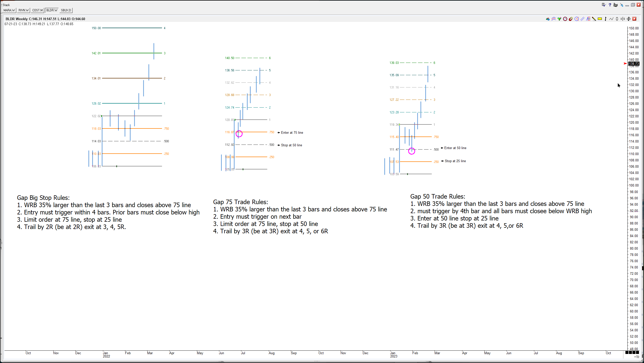644x363 pixels.
Task: Compress chart bar spacing
Action: pyautogui.click(x=623, y=19)
